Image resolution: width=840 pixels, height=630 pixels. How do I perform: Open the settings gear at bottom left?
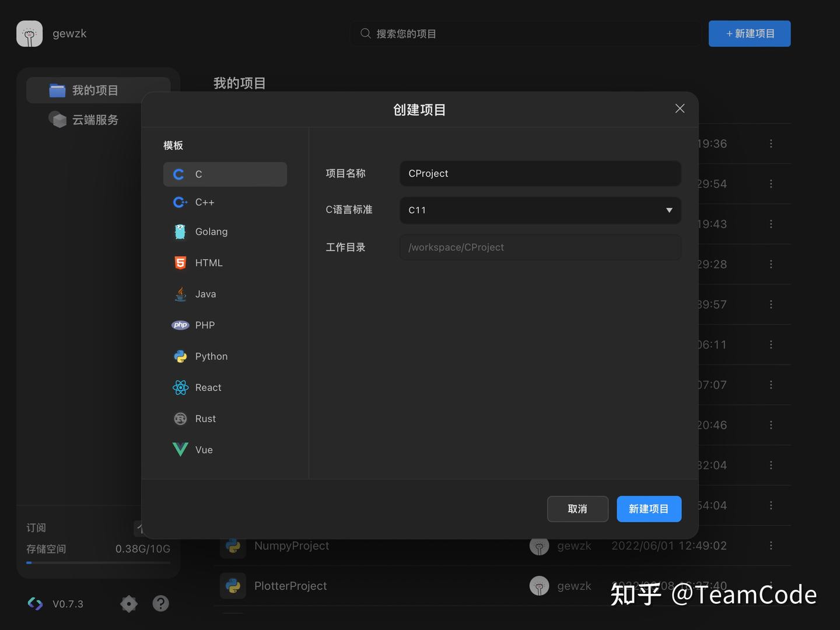(128, 604)
